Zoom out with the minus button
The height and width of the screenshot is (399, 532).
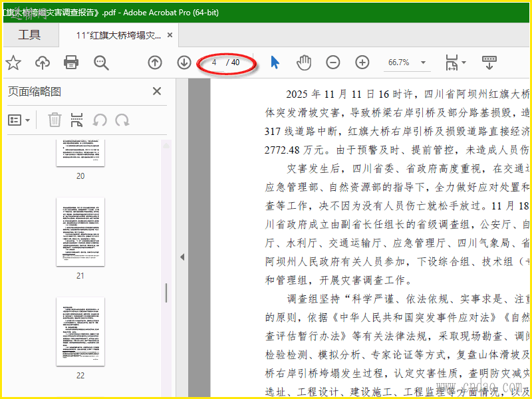333,63
